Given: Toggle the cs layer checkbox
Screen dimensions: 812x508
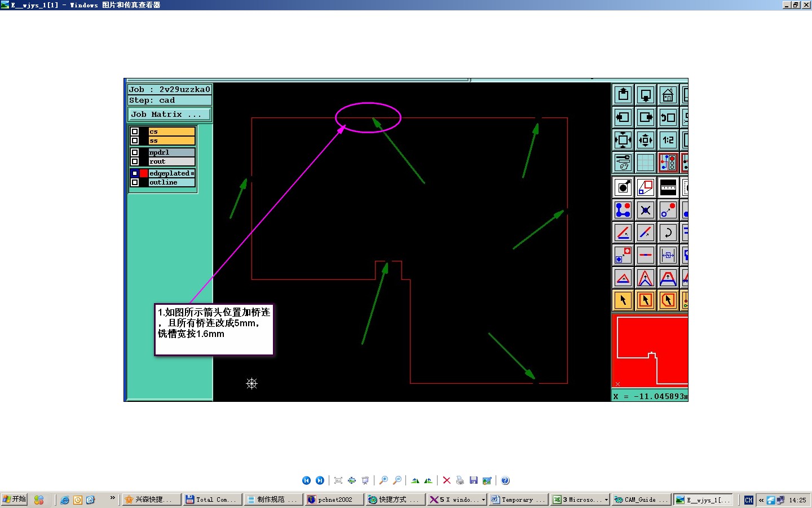Looking at the screenshot, I should (135, 132).
